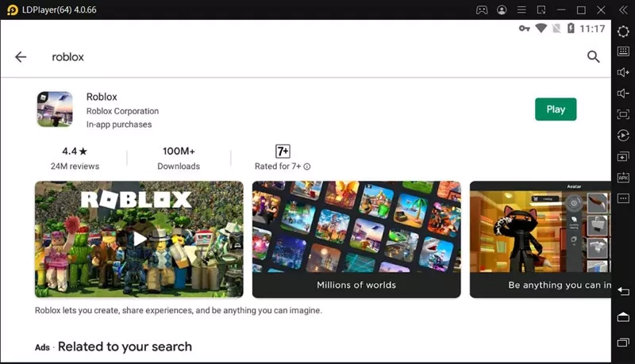Open LDPlayer settings gear in sidebar
Screen dimensions: 635x364
coord(623,30)
